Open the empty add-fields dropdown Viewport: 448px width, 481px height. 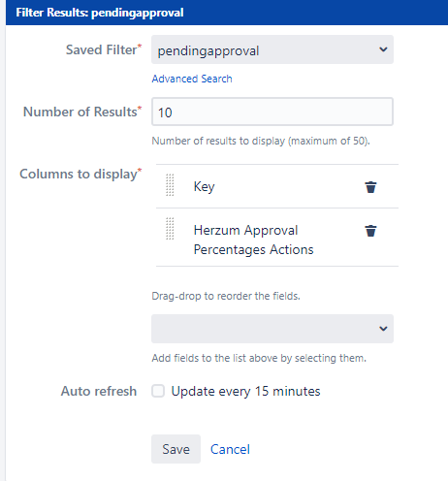point(272,329)
